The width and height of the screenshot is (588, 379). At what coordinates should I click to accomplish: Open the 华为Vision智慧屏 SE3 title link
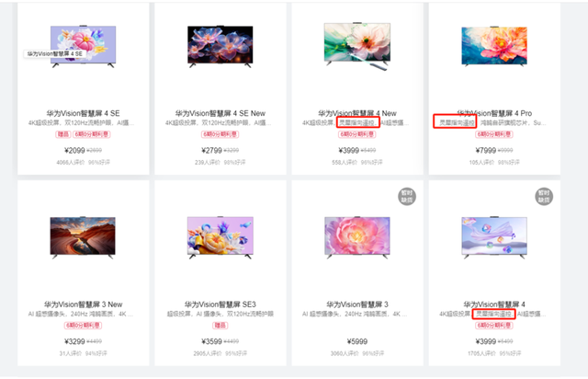220,304
